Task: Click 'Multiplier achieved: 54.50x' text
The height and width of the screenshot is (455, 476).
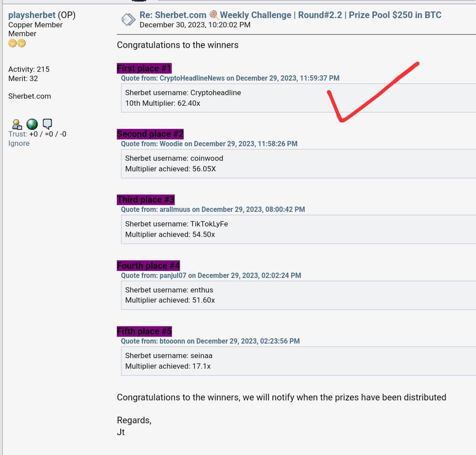Action: click(x=170, y=234)
